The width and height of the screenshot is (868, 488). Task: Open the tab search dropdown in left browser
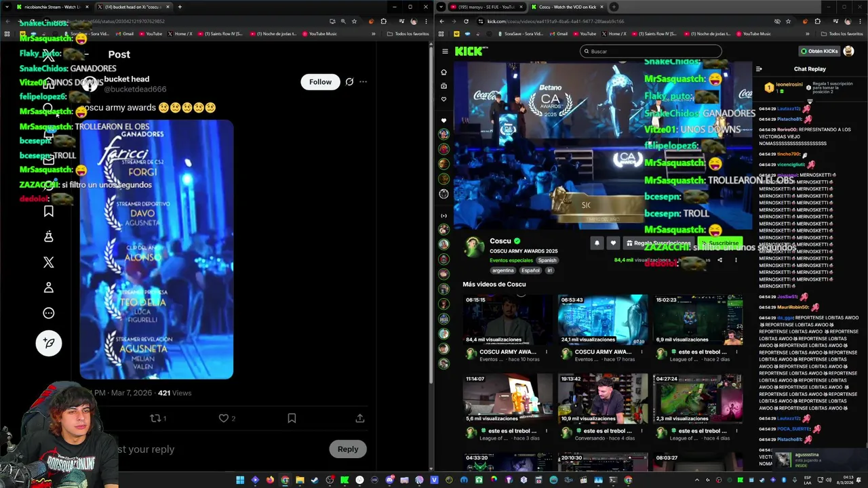[x=7, y=7]
